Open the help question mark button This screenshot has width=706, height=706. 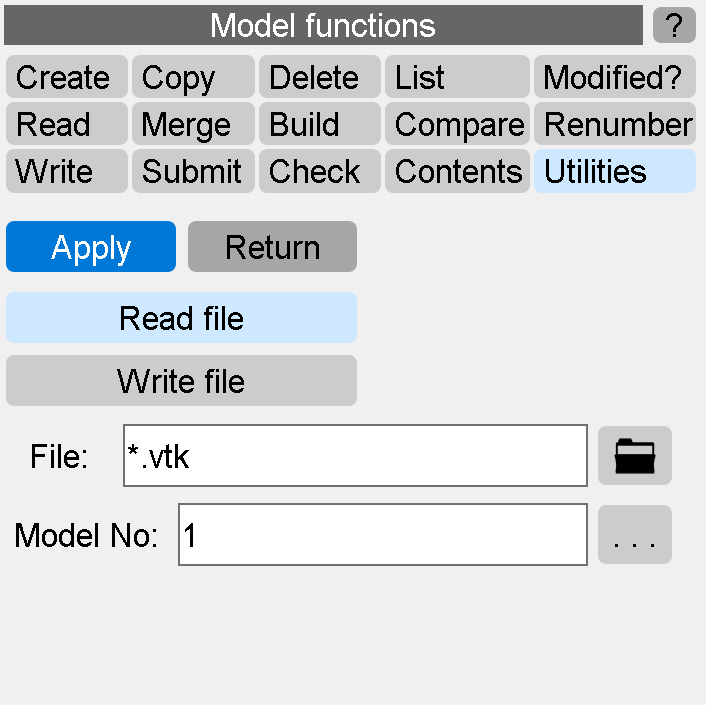pyautogui.click(x=674, y=25)
